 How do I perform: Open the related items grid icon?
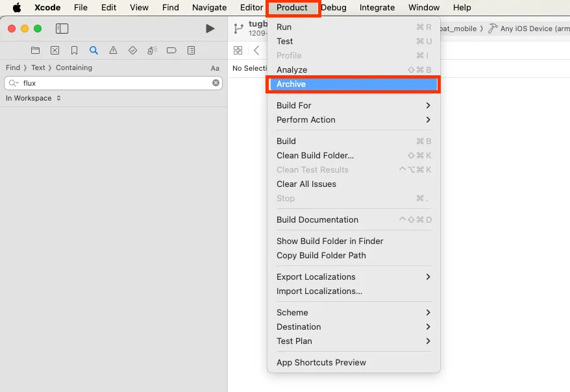(x=238, y=50)
